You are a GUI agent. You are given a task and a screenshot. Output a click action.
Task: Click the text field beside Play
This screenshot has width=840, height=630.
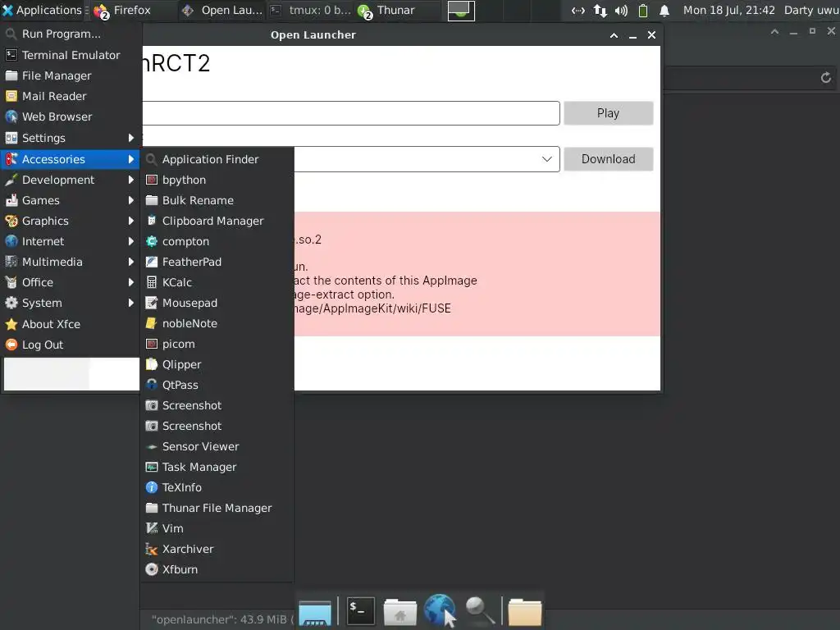351,113
